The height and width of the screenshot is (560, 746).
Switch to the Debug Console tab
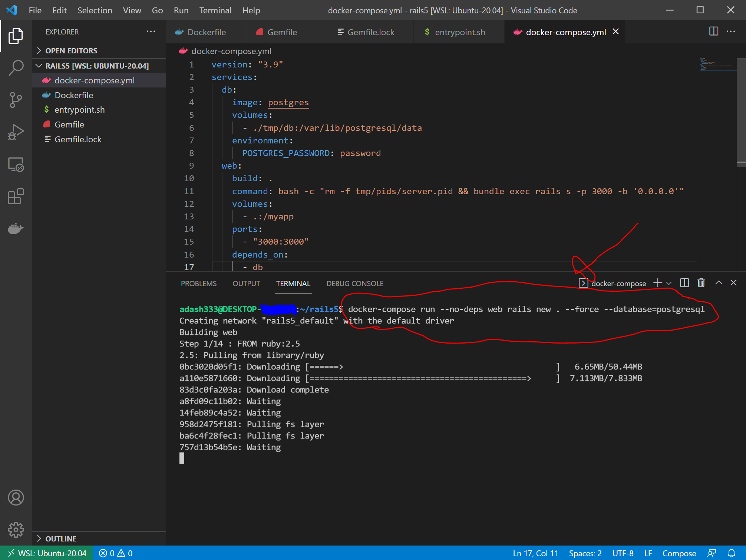point(355,284)
